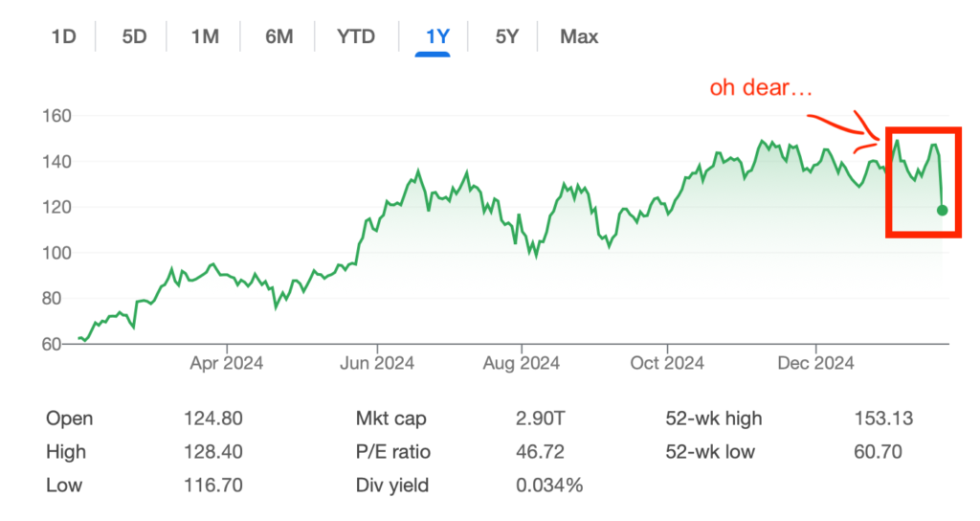This screenshot has height=521, width=980.
Task: Show the 6M price history
Action: [278, 37]
